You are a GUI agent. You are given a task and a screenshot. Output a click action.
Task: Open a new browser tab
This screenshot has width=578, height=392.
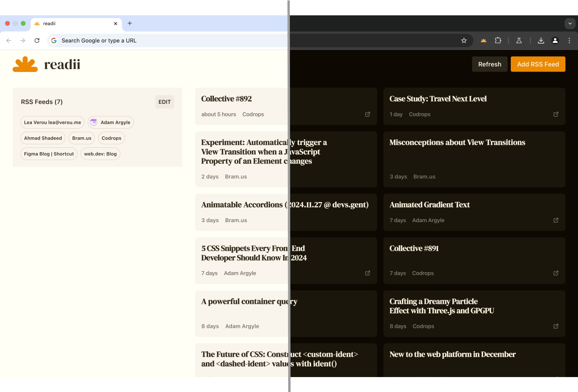130,24
